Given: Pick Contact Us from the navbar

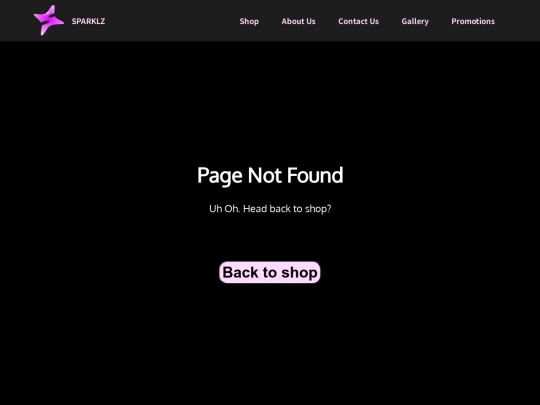Looking at the screenshot, I should [358, 21].
